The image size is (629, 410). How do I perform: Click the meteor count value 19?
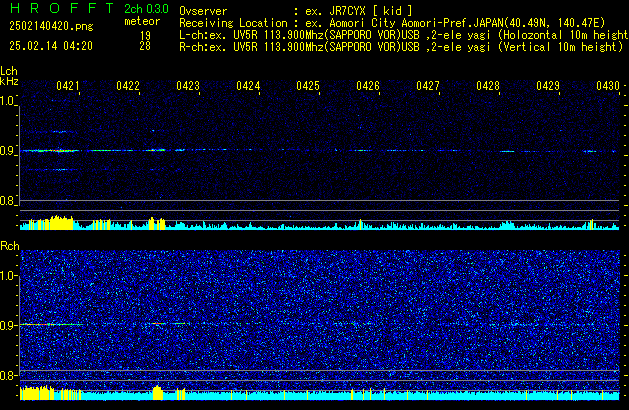pos(145,36)
